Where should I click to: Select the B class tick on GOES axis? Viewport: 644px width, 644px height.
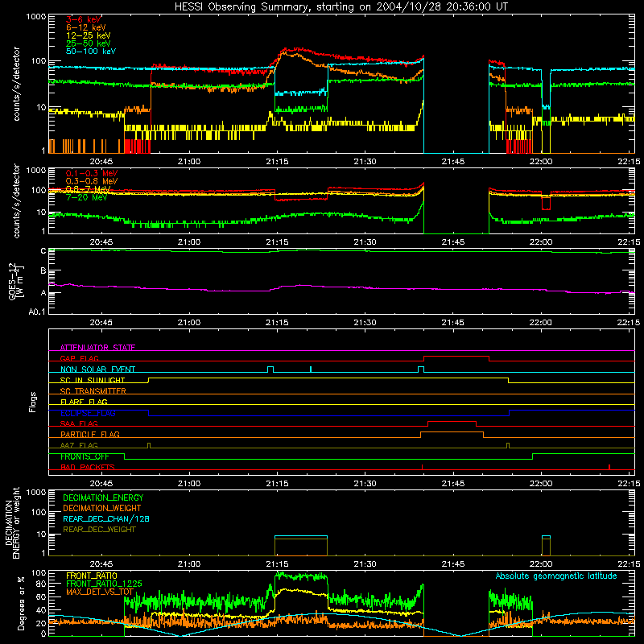(x=43, y=271)
